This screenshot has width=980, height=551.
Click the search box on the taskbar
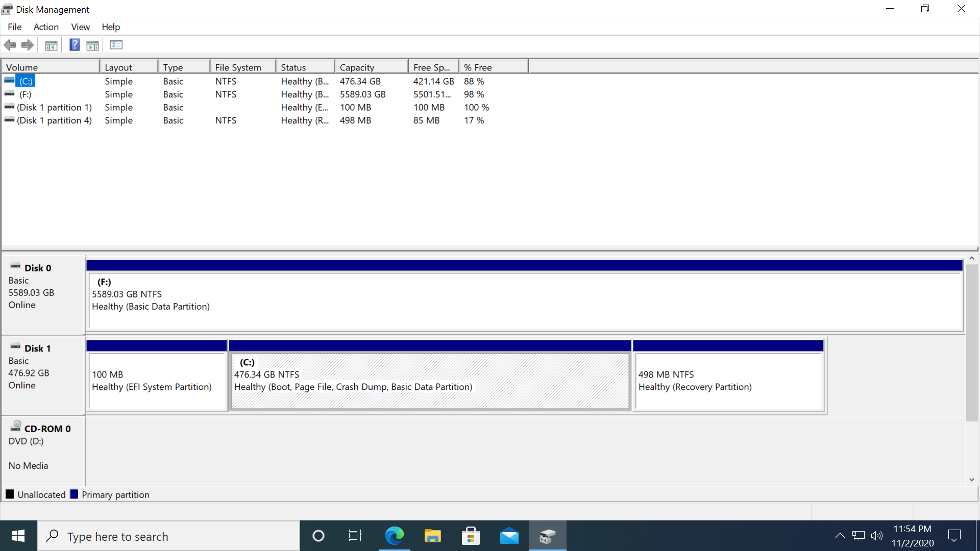click(168, 536)
